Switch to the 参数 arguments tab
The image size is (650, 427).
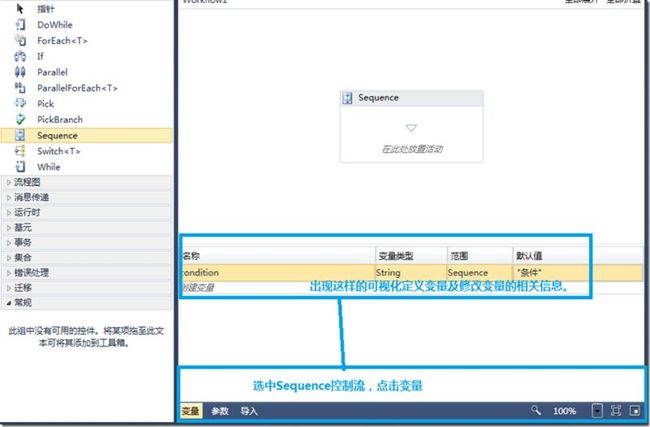[x=220, y=411]
